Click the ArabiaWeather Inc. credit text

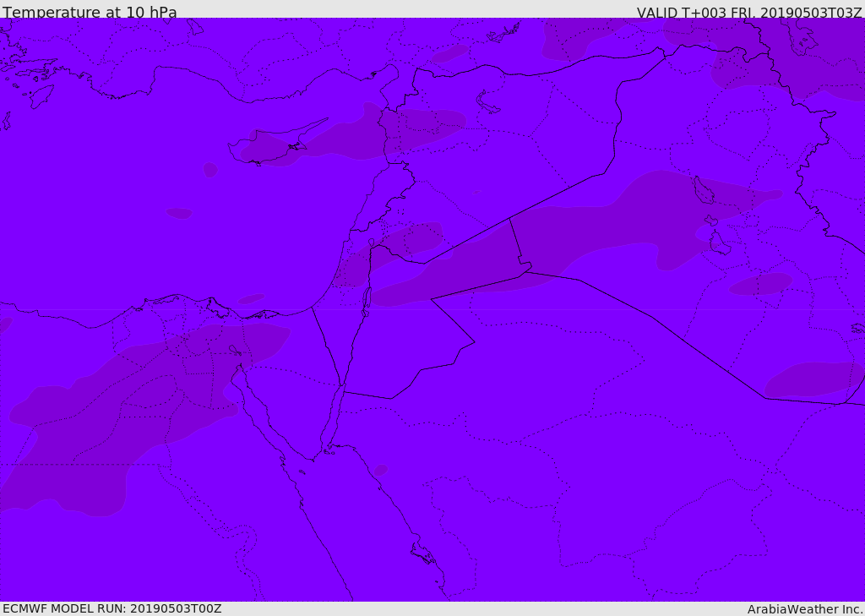pos(805,609)
